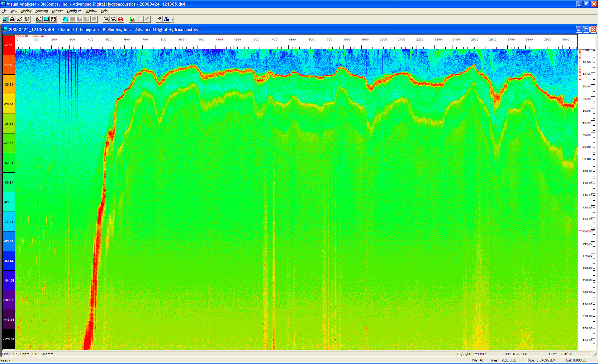Open the Analyze menu

[x=57, y=11]
